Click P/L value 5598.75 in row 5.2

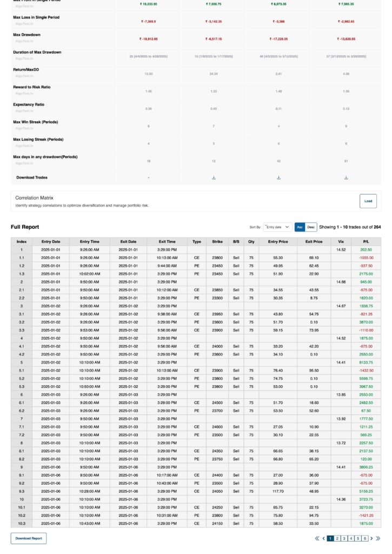[x=366, y=378]
